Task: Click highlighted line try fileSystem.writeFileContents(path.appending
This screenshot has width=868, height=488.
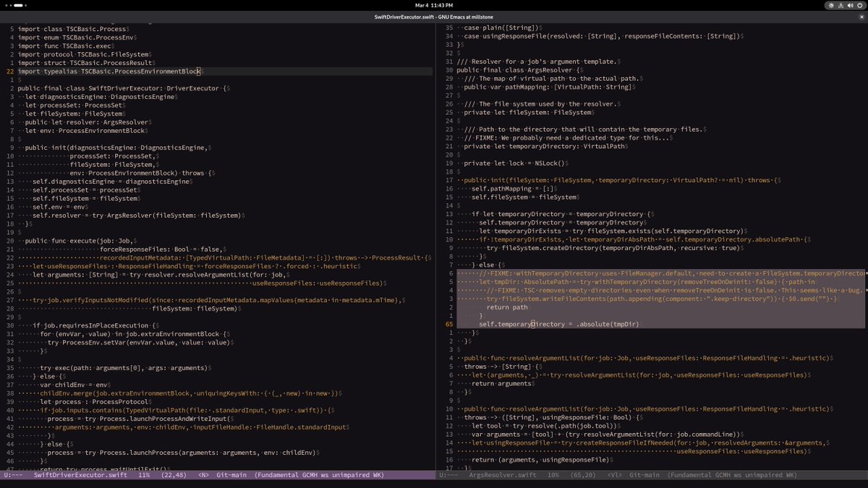Action: 663,299
